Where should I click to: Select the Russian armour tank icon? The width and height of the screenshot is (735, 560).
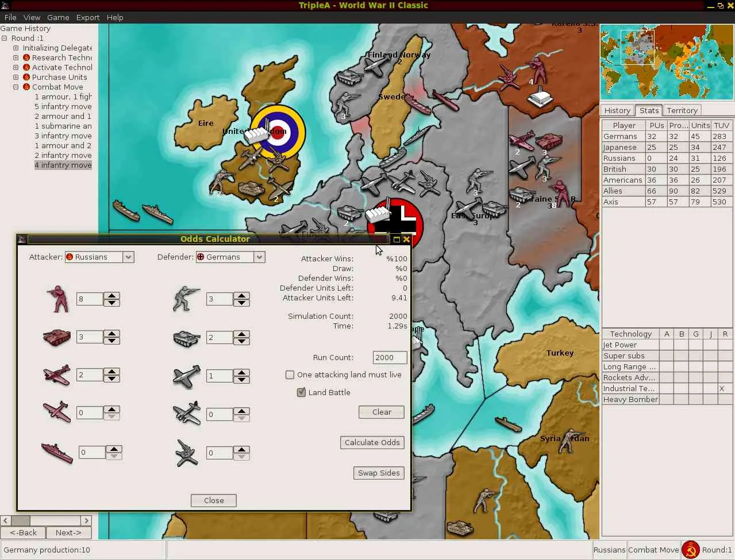click(x=56, y=337)
